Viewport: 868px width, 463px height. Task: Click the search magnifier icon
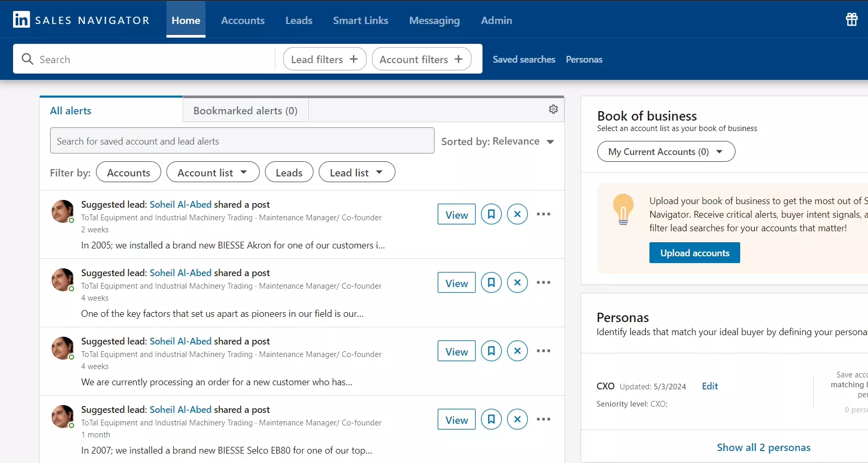coord(27,59)
